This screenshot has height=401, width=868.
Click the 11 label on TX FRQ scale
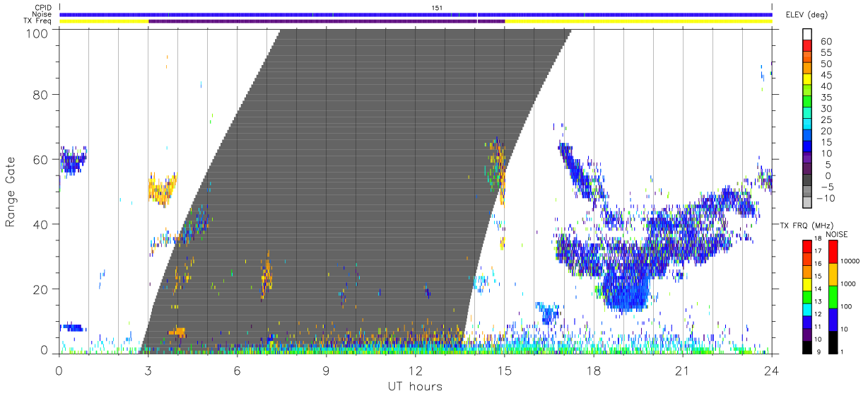tap(817, 327)
